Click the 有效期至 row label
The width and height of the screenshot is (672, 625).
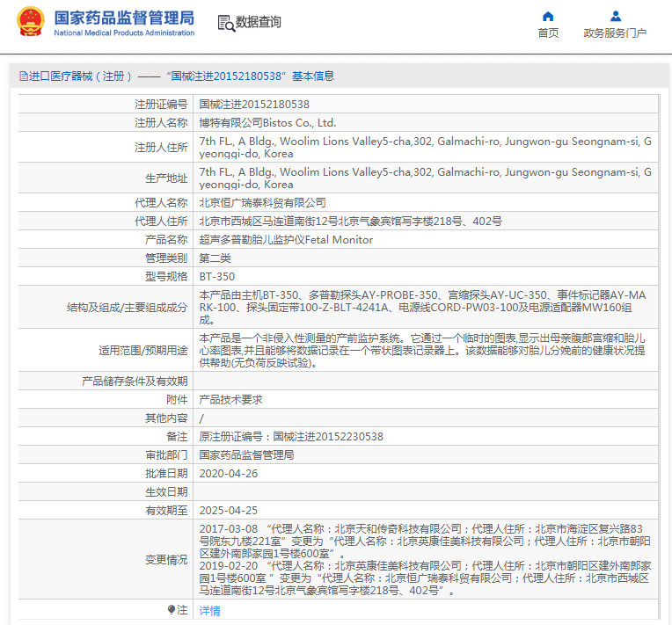pyautogui.click(x=166, y=510)
